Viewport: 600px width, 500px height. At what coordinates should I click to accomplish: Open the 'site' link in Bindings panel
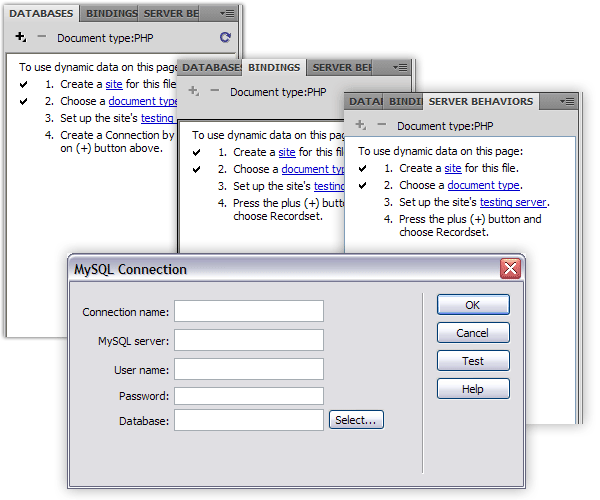pos(287,152)
